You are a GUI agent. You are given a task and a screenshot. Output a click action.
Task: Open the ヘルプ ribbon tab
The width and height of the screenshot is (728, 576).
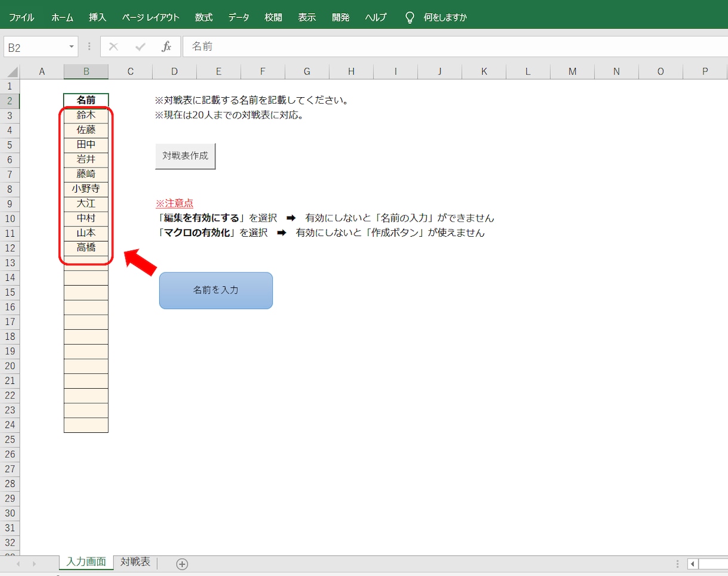pos(376,17)
